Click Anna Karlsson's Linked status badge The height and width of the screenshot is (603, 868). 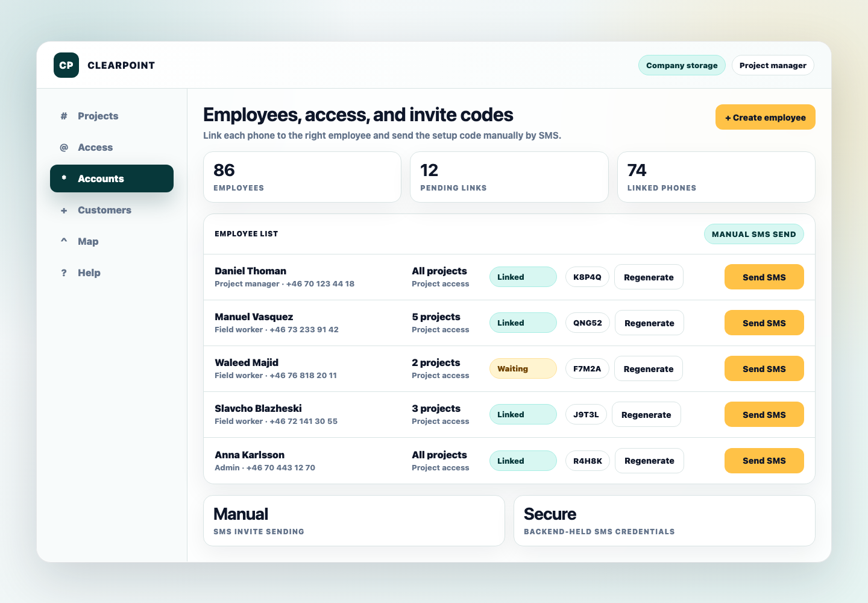(523, 461)
